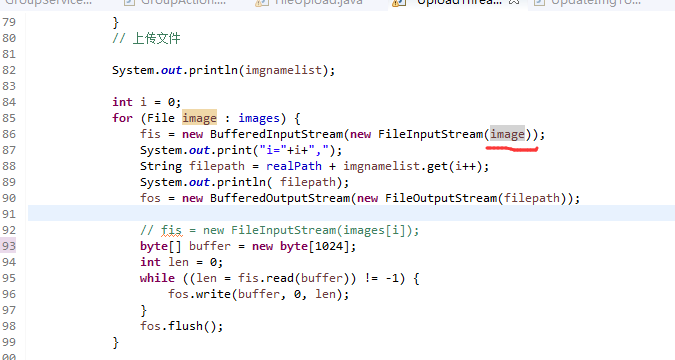Select the active UploadThread editor tab
Viewport: 675px width, 360px height.
(x=459, y=2)
